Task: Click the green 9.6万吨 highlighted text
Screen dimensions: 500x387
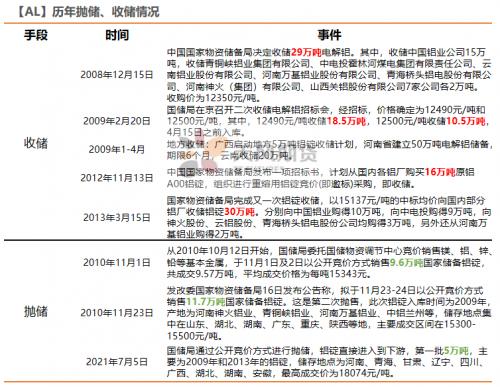Action: [x=406, y=263]
